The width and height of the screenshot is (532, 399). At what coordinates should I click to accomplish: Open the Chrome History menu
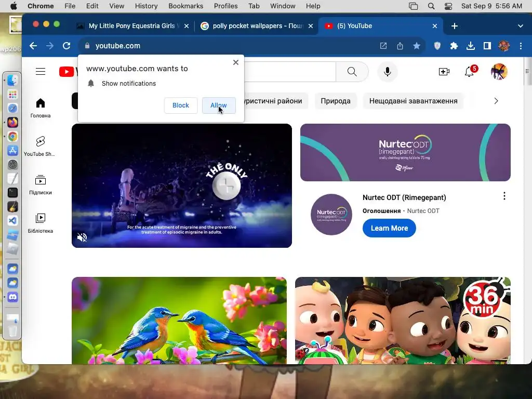(146, 6)
